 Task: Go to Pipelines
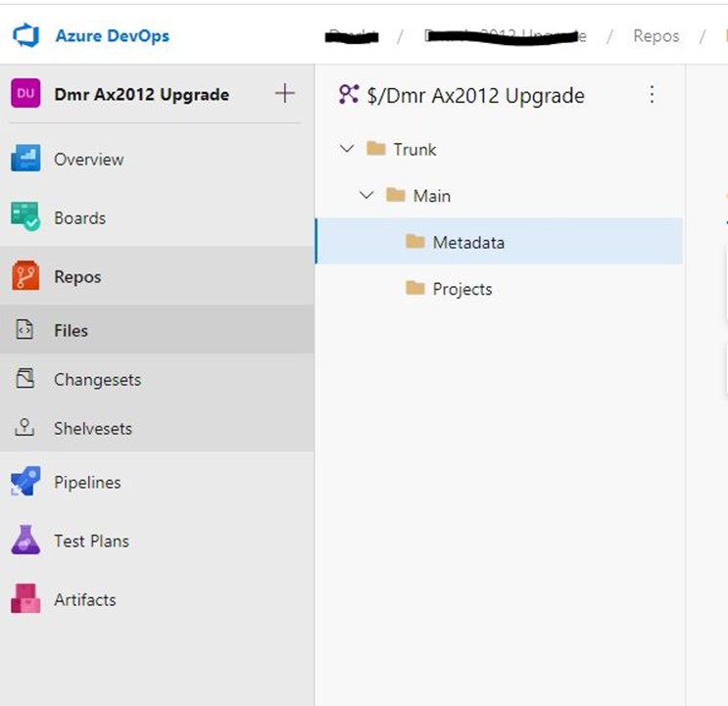87,483
